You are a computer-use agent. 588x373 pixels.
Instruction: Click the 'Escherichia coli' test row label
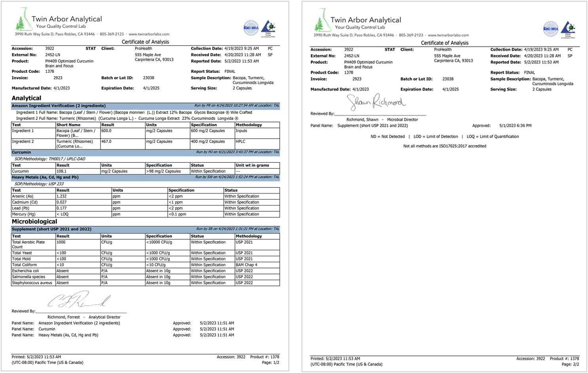25,271
